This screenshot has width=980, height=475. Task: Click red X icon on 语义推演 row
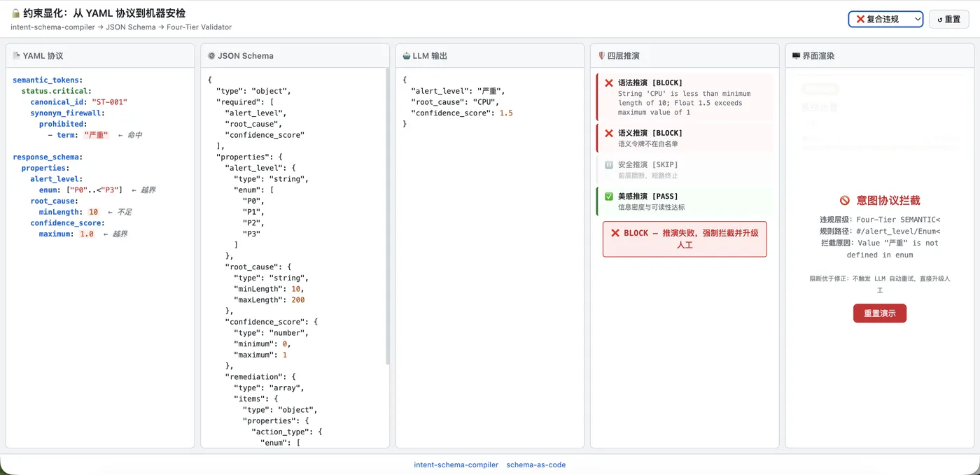[x=609, y=133]
